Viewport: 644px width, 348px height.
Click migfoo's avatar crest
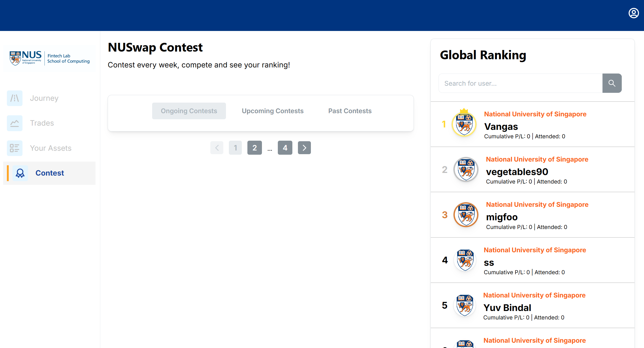[466, 215]
